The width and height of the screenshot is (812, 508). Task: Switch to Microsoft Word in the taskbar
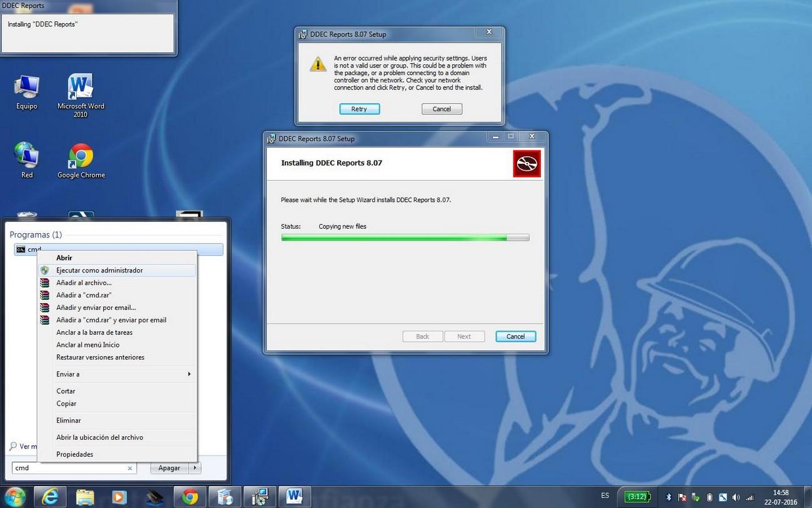(x=294, y=497)
